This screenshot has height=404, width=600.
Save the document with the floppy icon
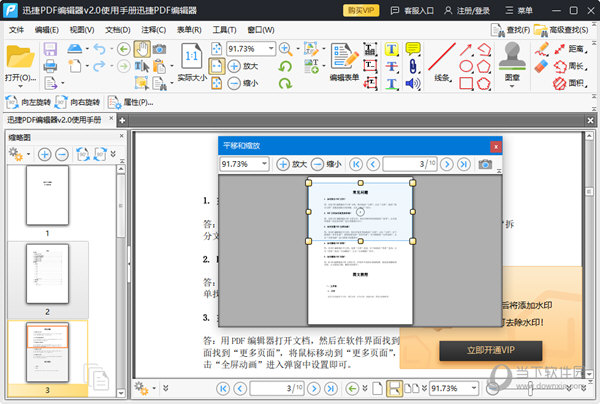pyautogui.click(x=50, y=49)
